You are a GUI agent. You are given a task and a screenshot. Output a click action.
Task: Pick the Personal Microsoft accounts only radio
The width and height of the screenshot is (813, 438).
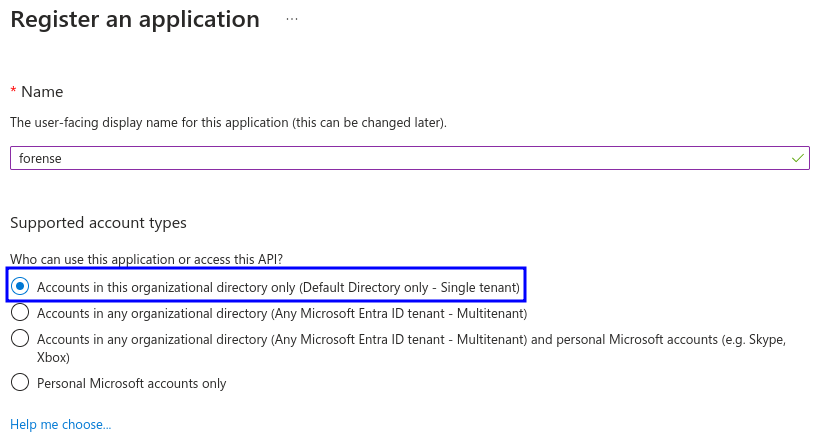20,382
